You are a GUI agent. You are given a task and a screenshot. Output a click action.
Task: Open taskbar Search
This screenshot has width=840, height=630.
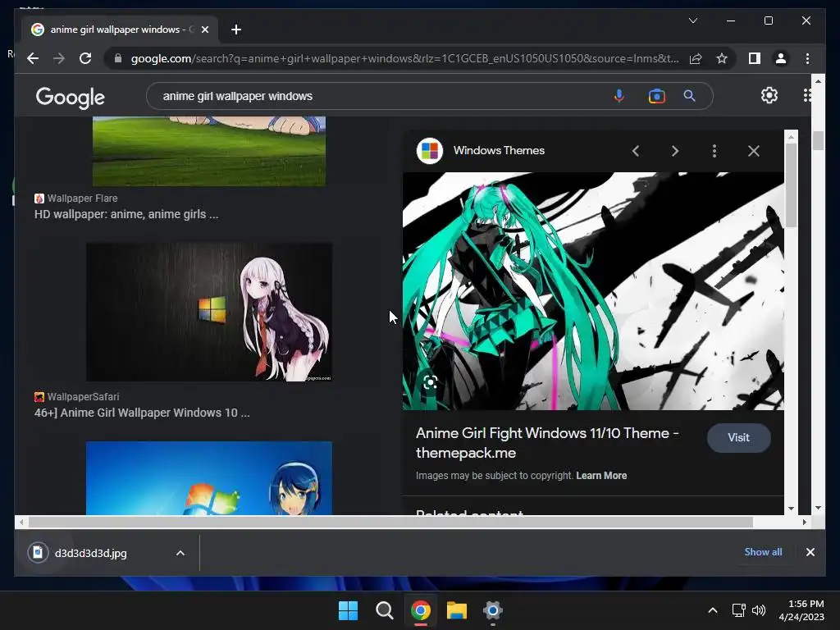click(384, 610)
